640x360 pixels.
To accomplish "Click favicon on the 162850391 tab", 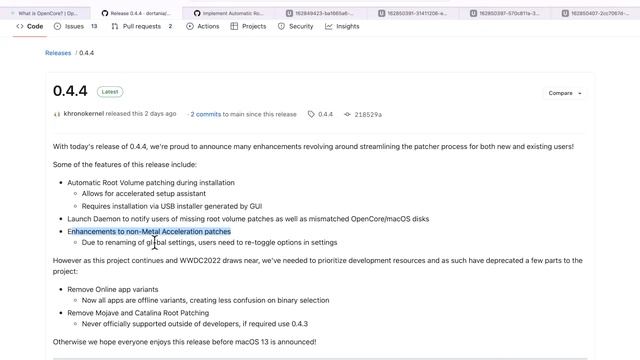I will pyautogui.click(x=382, y=13).
